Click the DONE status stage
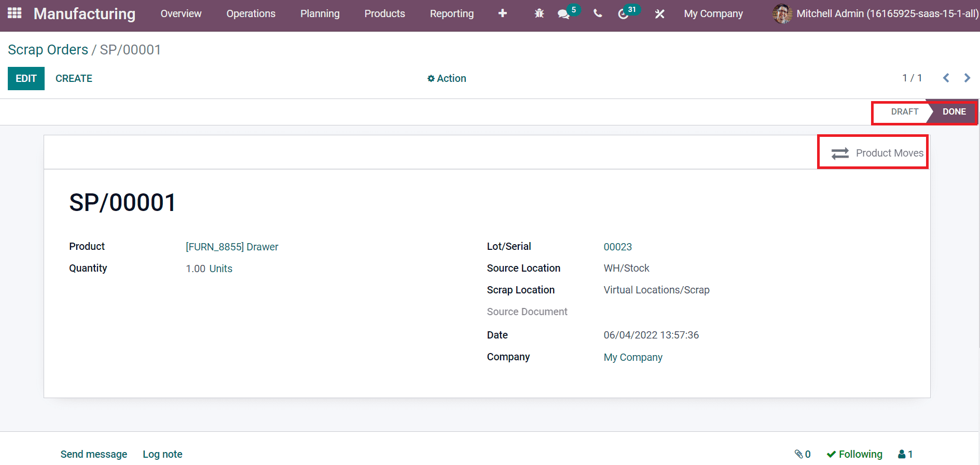Viewport: 980px width, 465px height. [954, 111]
